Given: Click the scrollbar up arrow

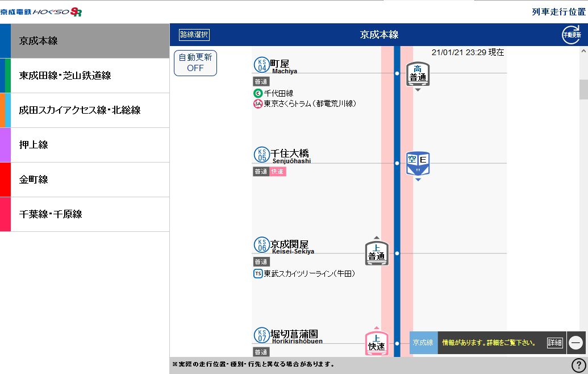Looking at the screenshot, I should 583,51.
